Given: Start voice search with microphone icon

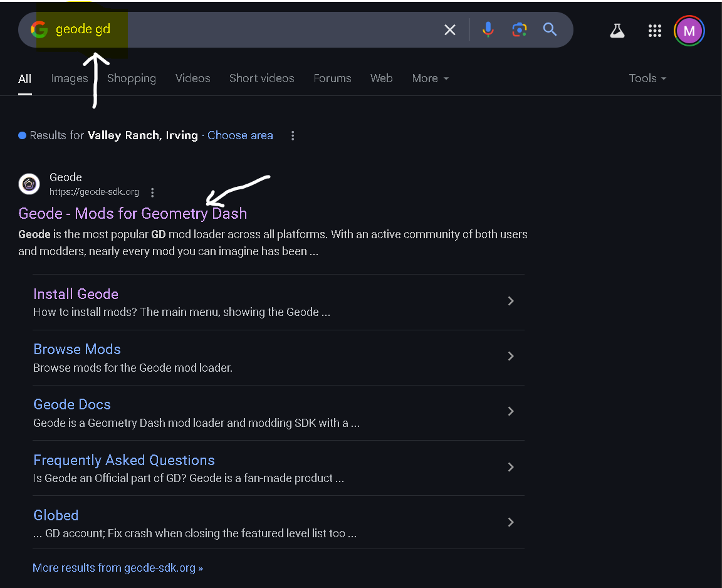Looking at the screenshot, I should click(488, 29).
